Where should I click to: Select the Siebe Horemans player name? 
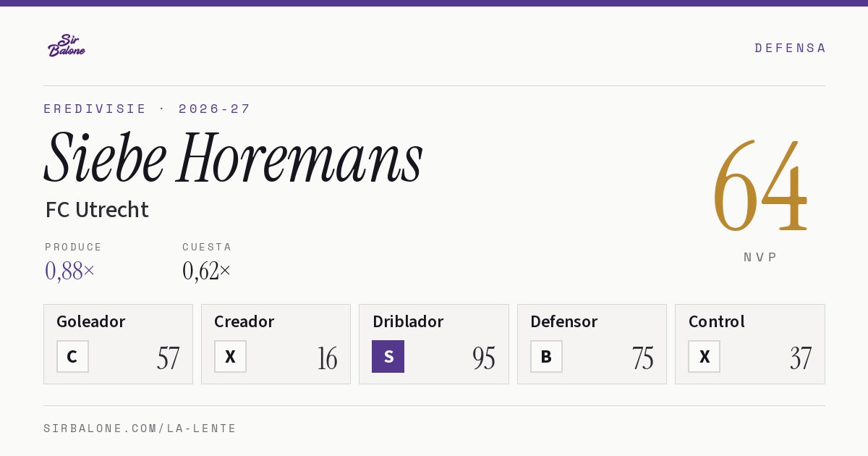(x=234, y=158)
